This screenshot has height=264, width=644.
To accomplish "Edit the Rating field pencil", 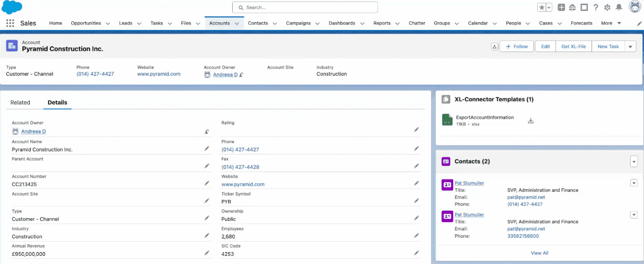I will [x=417, y=130].
